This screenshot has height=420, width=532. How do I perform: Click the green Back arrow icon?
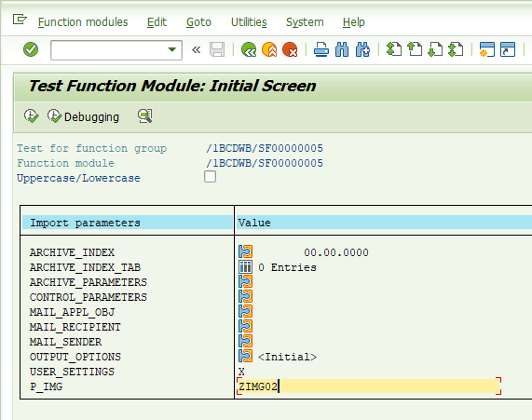click(249, 49)
